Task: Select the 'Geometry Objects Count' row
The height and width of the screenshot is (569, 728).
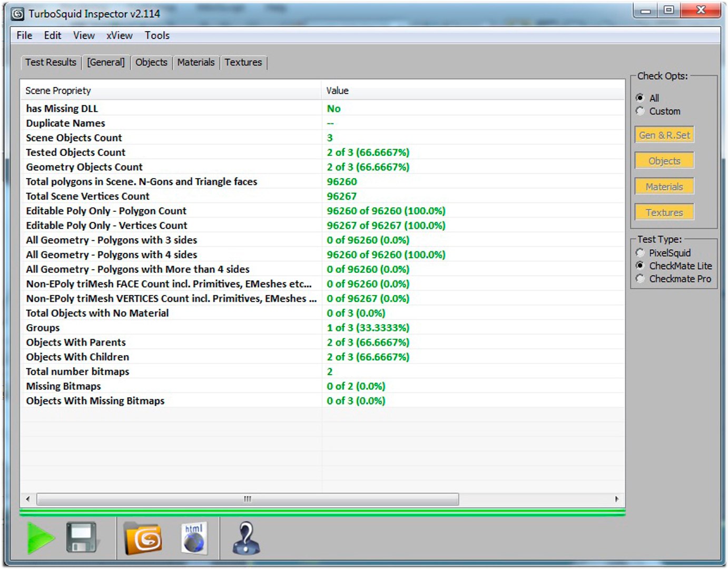Action: 322,167
